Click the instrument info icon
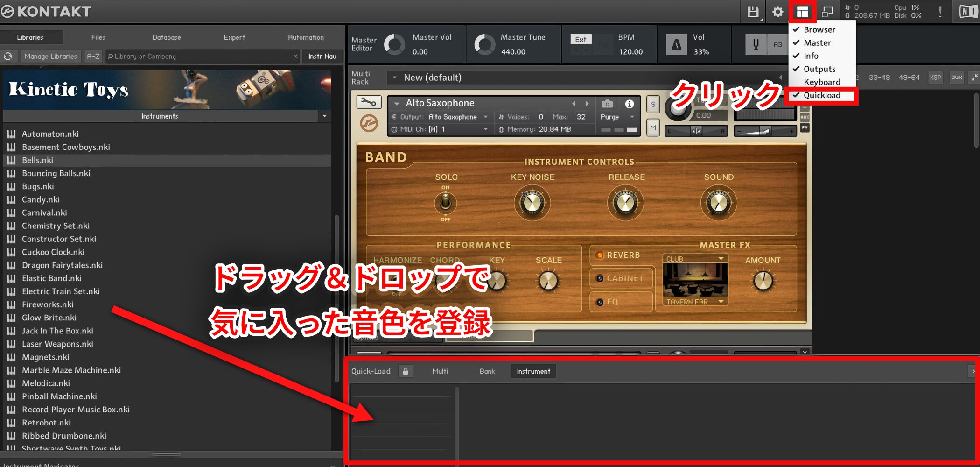 (x=630, y=104)
